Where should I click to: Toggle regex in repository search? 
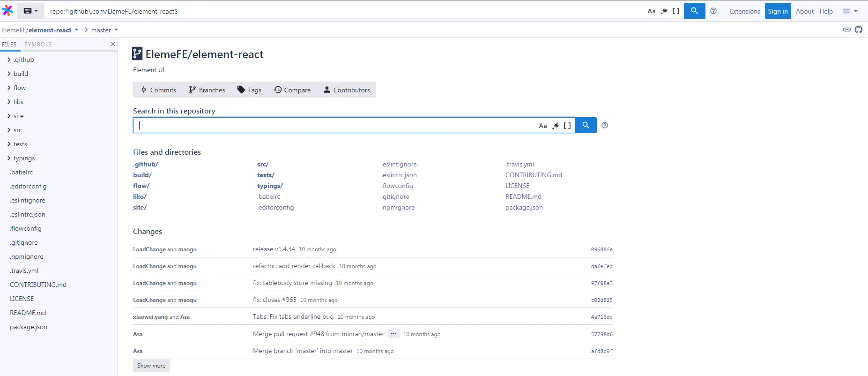pos(555,126)
